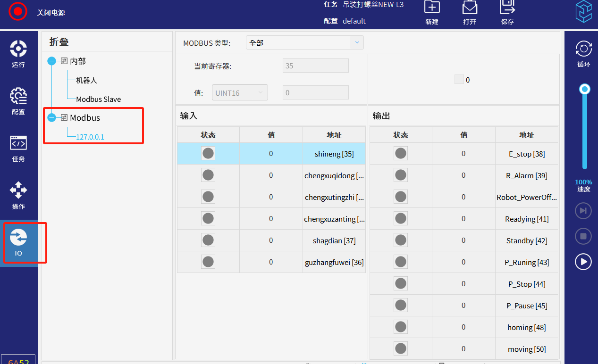598x364 pixels.
Task: Click the Open (打开) icon
Action: point(469,8)
